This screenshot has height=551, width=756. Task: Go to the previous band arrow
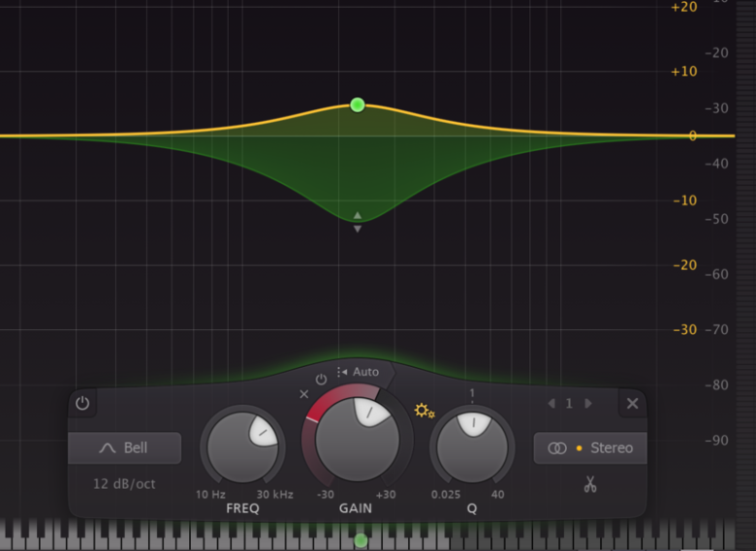(x=551, y=403)
